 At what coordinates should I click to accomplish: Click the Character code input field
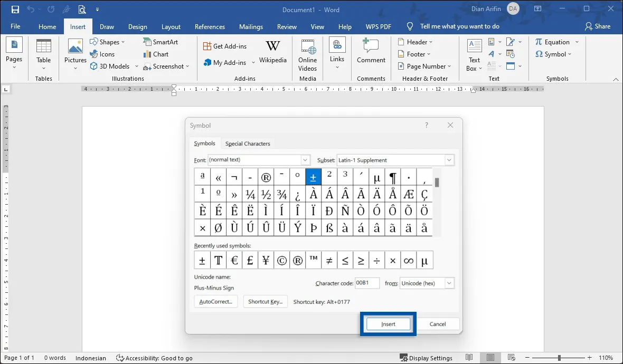tap(367, 283)
